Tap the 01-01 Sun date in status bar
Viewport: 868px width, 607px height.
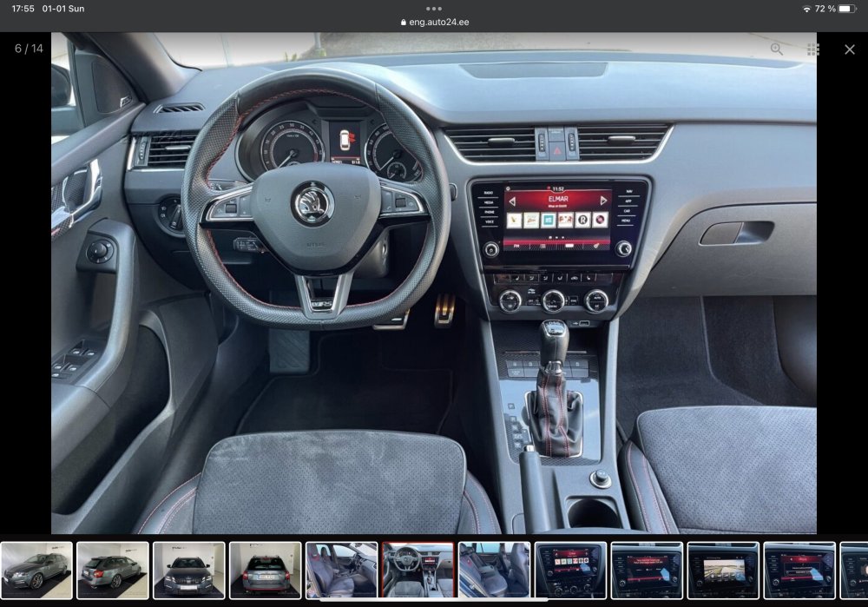click(x=63, y=9)
